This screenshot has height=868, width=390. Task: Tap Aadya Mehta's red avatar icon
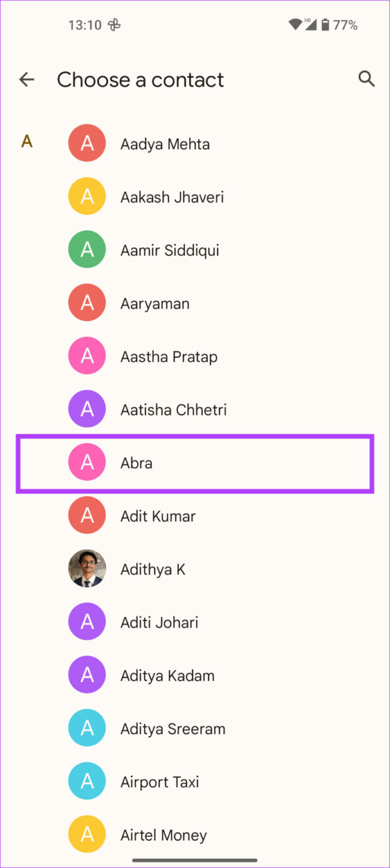click(x=87, y=144)
